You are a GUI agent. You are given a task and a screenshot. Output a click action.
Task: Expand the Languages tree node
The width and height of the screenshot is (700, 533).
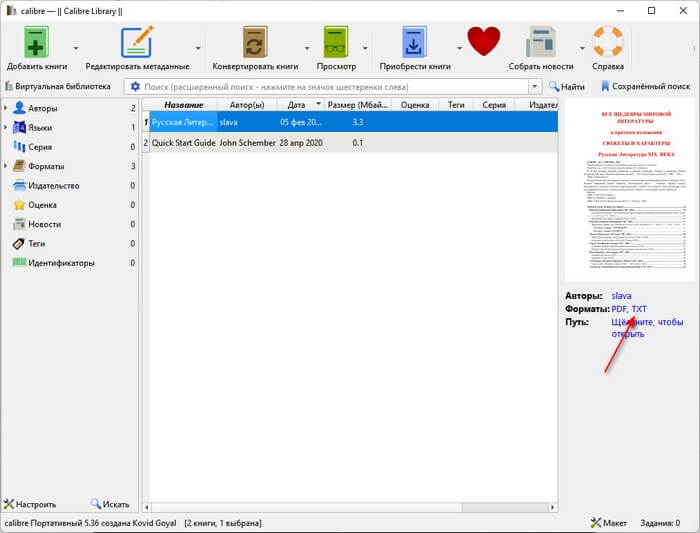tap(5, 127)
